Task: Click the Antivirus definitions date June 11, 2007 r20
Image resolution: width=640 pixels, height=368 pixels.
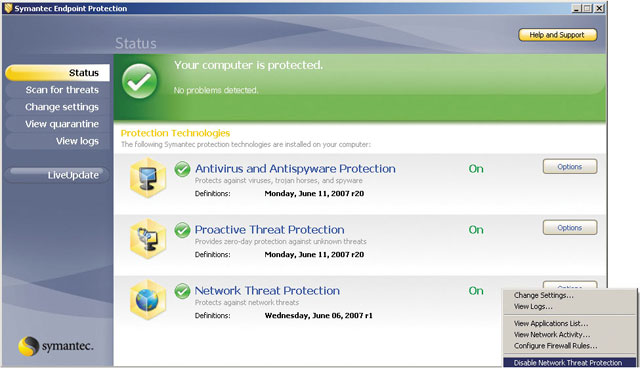Action: click(x=314, y=193)
